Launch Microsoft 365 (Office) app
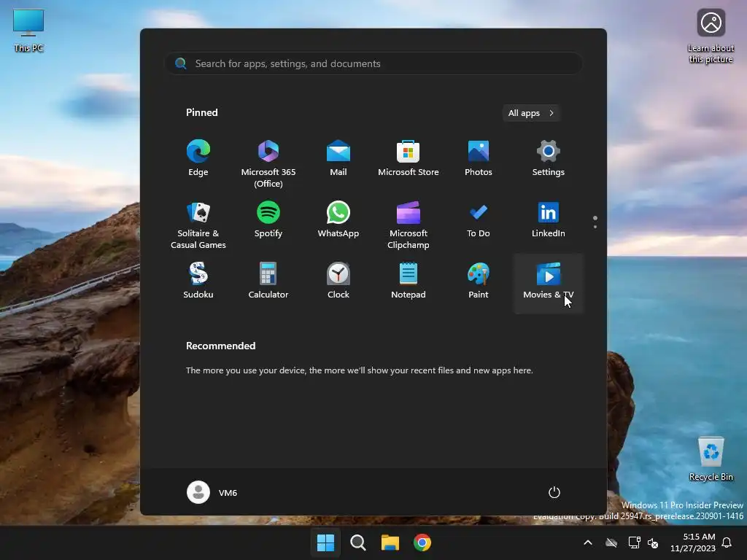This screenshot has width=747, height=560. pyautogui.click(x=268, y=163)
